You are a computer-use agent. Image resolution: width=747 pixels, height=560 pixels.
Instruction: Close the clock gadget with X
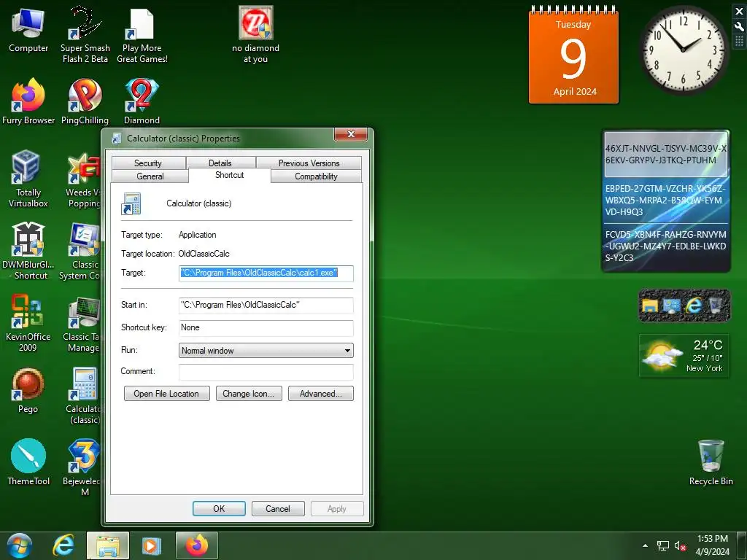coord(740,12)
